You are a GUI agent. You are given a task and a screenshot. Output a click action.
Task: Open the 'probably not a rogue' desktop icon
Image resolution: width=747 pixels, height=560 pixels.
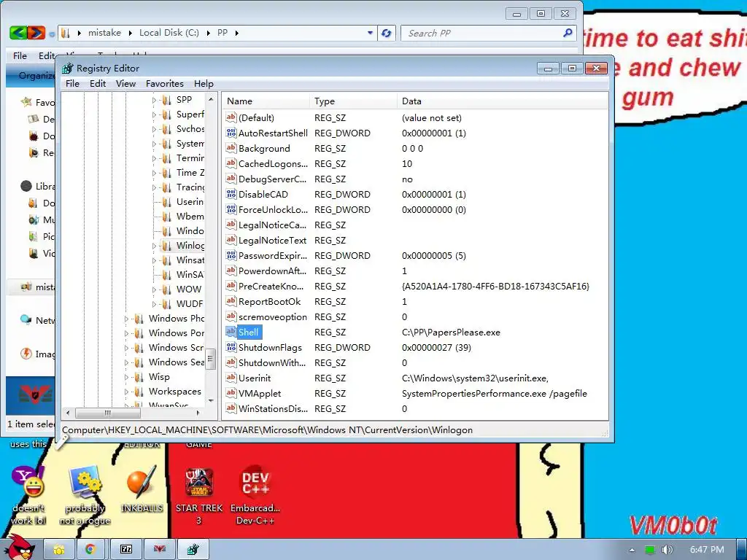tap(85, 482)
